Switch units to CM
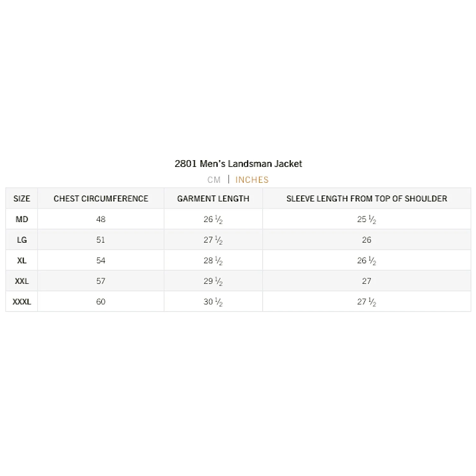 pyautogui.click(x=214, y=180)
